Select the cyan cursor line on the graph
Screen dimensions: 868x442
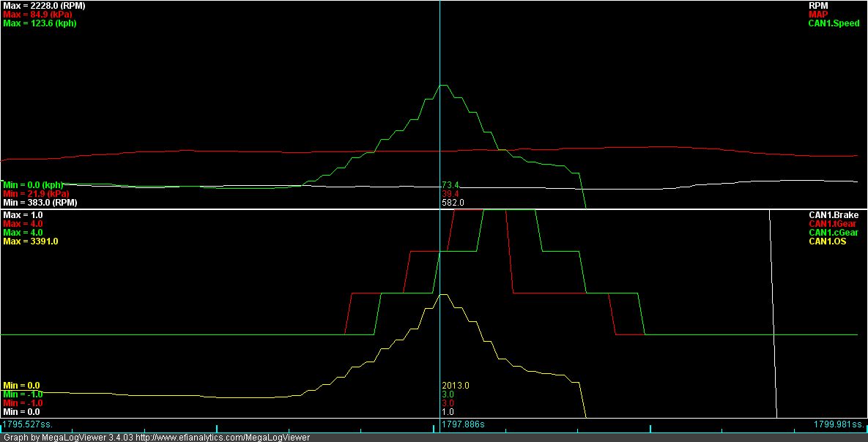coord(439,110)
